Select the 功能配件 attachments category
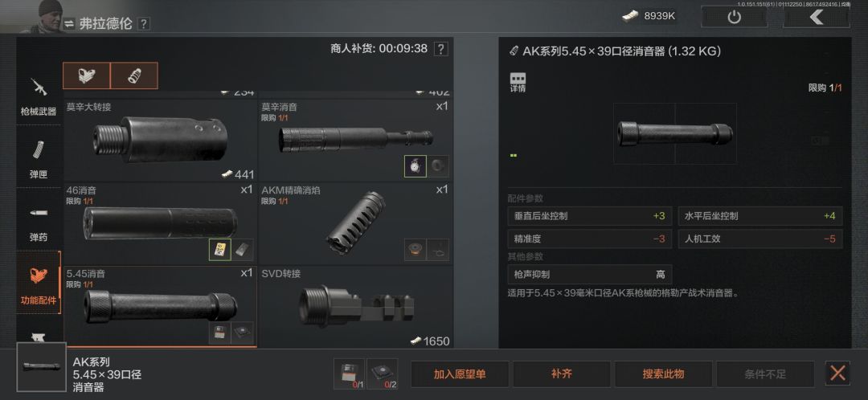 (x=39, y=283)
